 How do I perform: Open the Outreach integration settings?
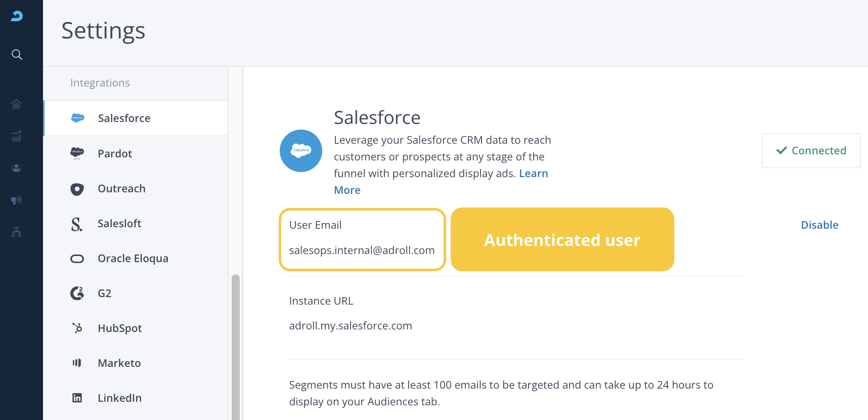pos(121,189)
